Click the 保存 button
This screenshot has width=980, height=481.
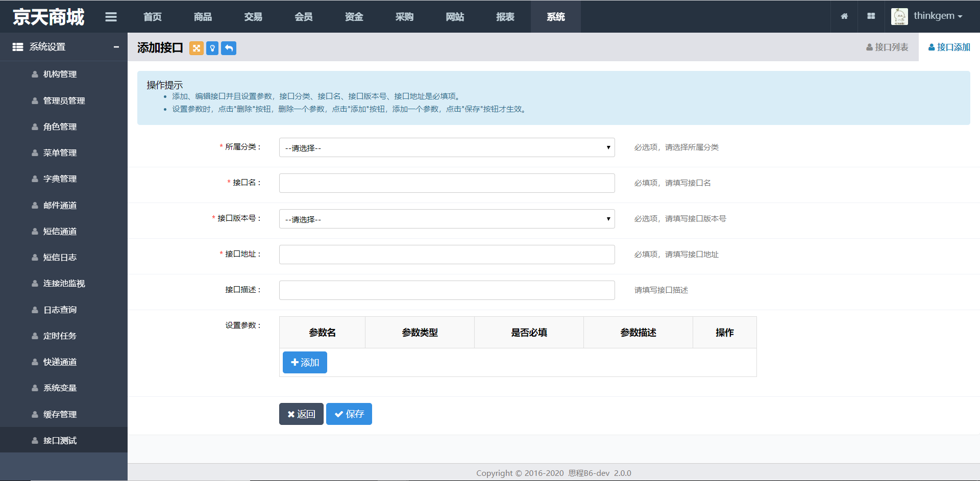click(x=349, y=414)
